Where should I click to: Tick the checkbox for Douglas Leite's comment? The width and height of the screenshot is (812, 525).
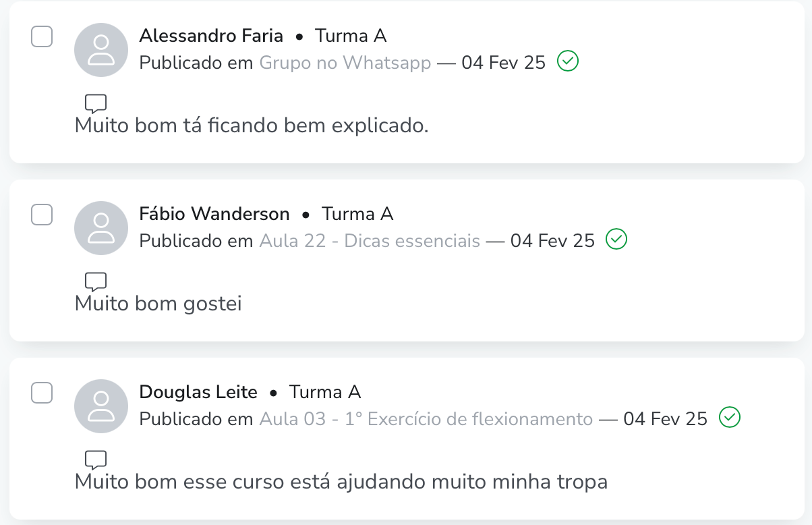pos(42,393)
